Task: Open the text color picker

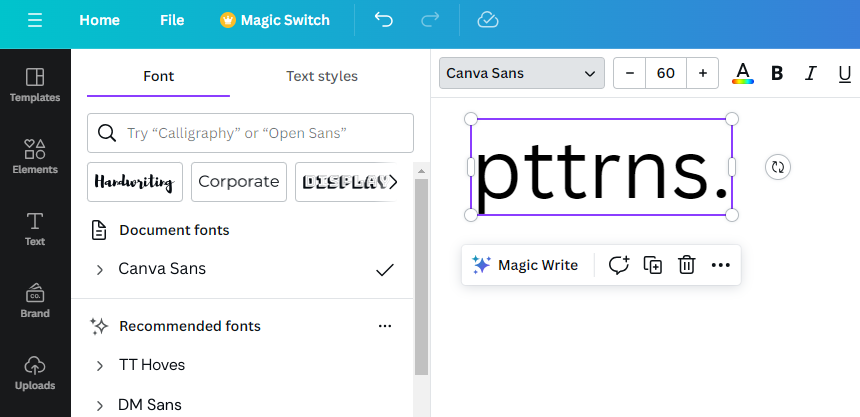Action: pos(743,73)
